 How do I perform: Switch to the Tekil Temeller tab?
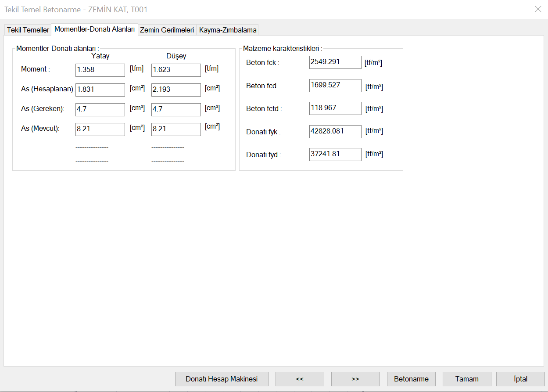coord(28,30)
